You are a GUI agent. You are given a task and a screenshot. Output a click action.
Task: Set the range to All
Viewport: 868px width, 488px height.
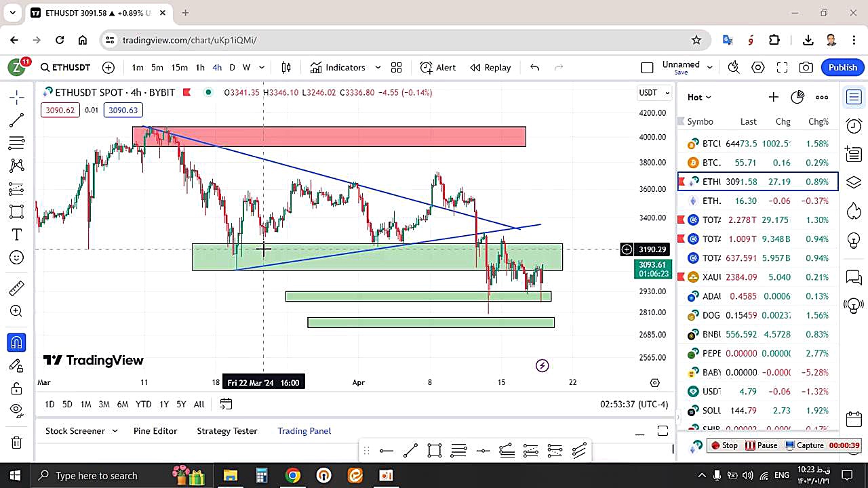(x=199, y=404)
